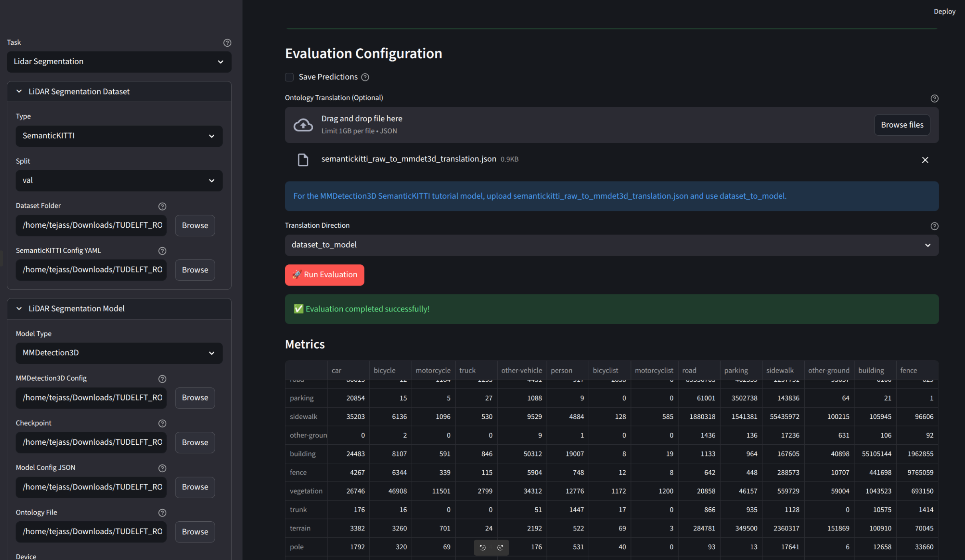Browse for SemanticKITTI Config YAML
This screenshot has height=560, width=965.
(x=195, y=270)
